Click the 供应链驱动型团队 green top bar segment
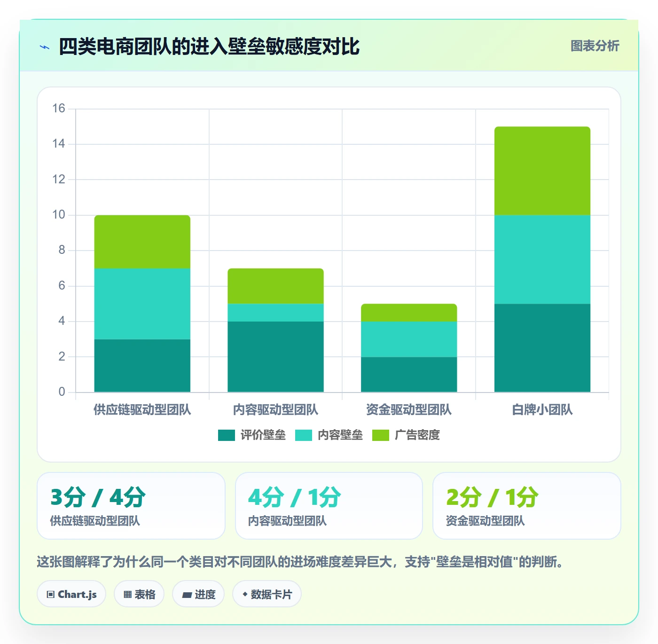658x644 pixels. [142, 242]
